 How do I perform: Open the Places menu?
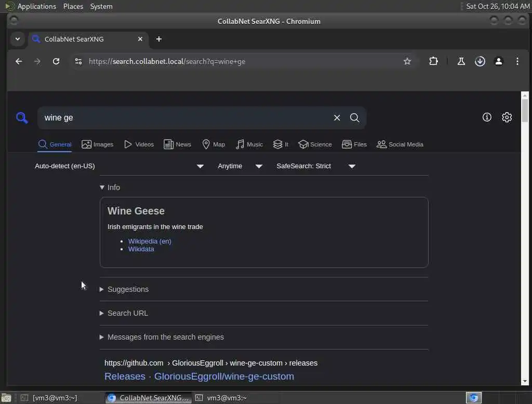click(73, 6)
